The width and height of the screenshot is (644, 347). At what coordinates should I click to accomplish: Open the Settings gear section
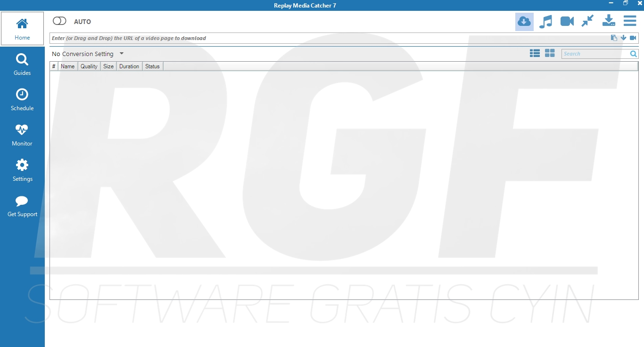[x=22, y=170]
